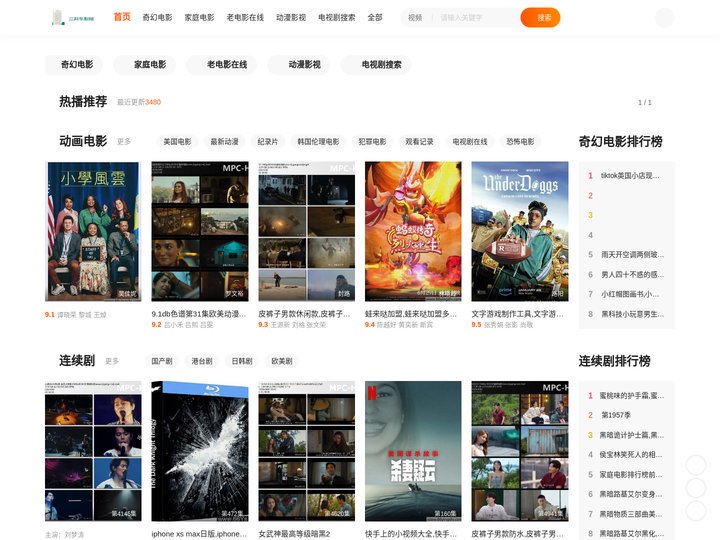The width and height of the screenshot is (720, 540).
Task: Open the Netflix 杀妻疑云 poster
Action: 413,451
